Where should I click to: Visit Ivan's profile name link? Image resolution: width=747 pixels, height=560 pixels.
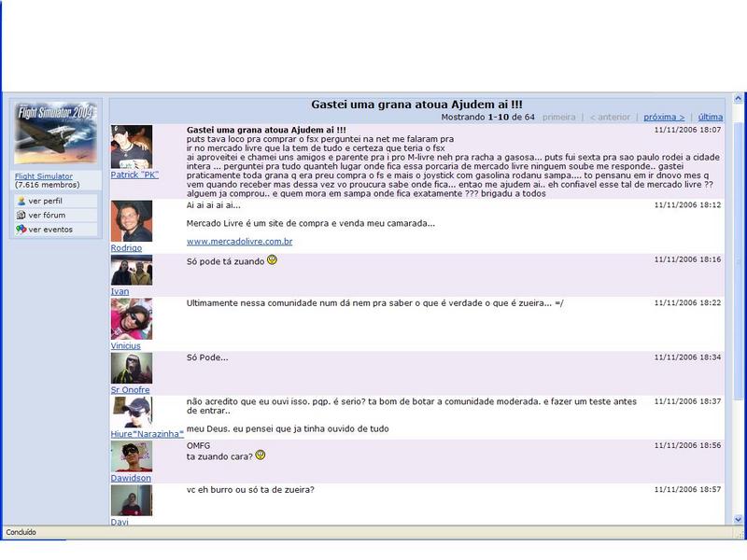pos(120,291)
